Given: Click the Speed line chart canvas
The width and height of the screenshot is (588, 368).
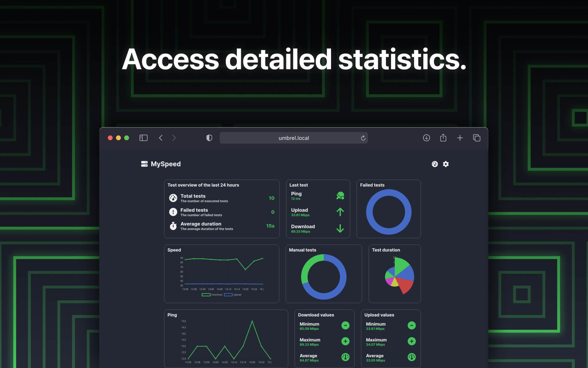Looking at the screenshot, I should tap(221, 275).
